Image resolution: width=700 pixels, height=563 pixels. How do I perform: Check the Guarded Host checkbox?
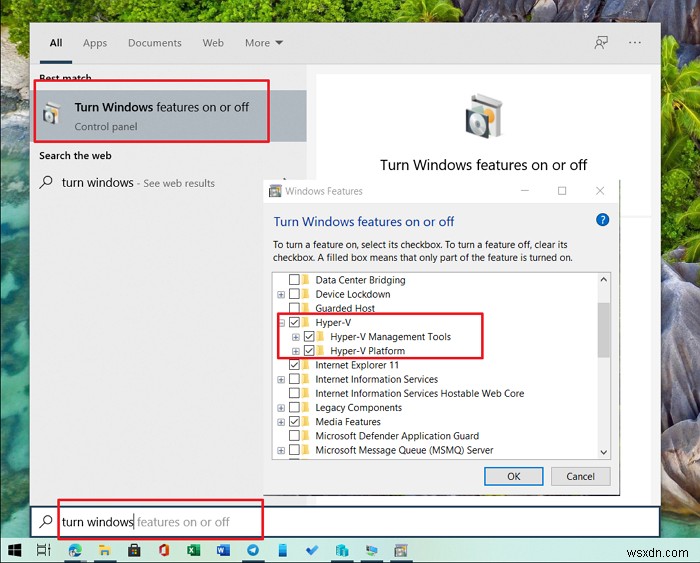294,308
